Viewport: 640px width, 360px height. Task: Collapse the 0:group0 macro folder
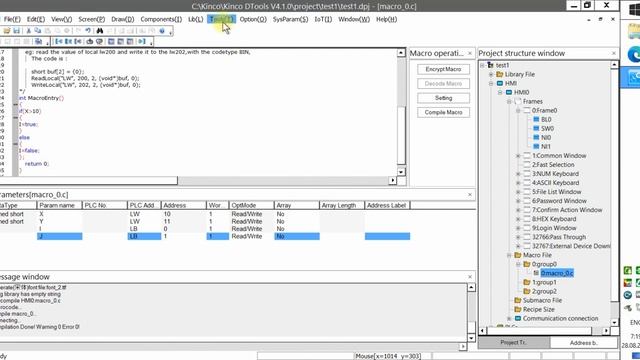(x=518, y=264)
